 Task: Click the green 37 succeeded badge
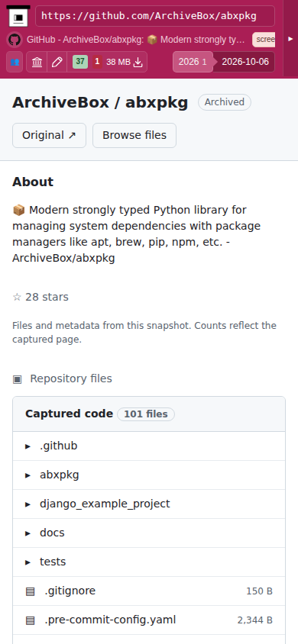80,62
